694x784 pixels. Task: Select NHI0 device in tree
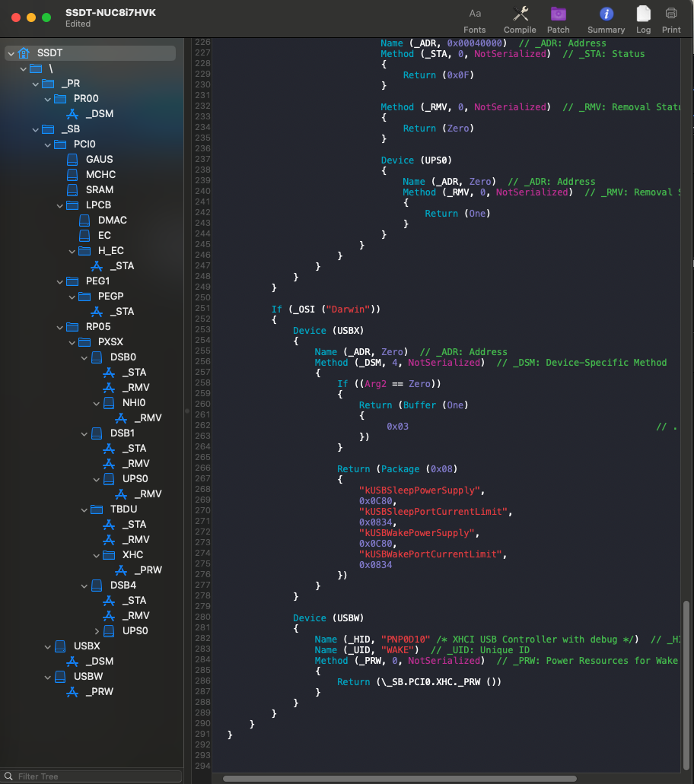pyautogui.click(x=134, y=402)
